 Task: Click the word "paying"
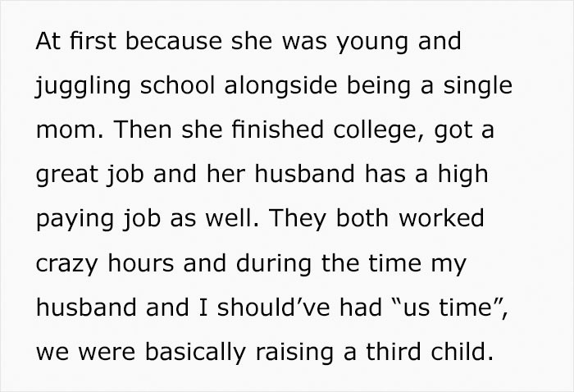coord(75,220)
